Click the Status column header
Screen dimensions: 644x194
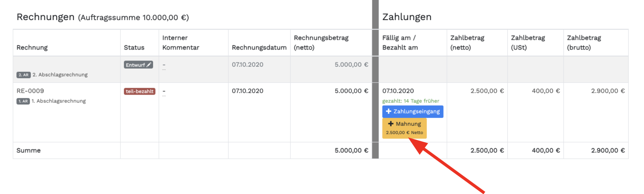click(x=134, y=48)
